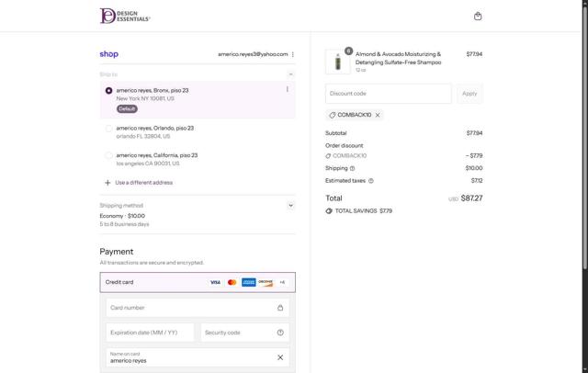Focus the Card number field
588x373 pixels.
pos(198,308)
